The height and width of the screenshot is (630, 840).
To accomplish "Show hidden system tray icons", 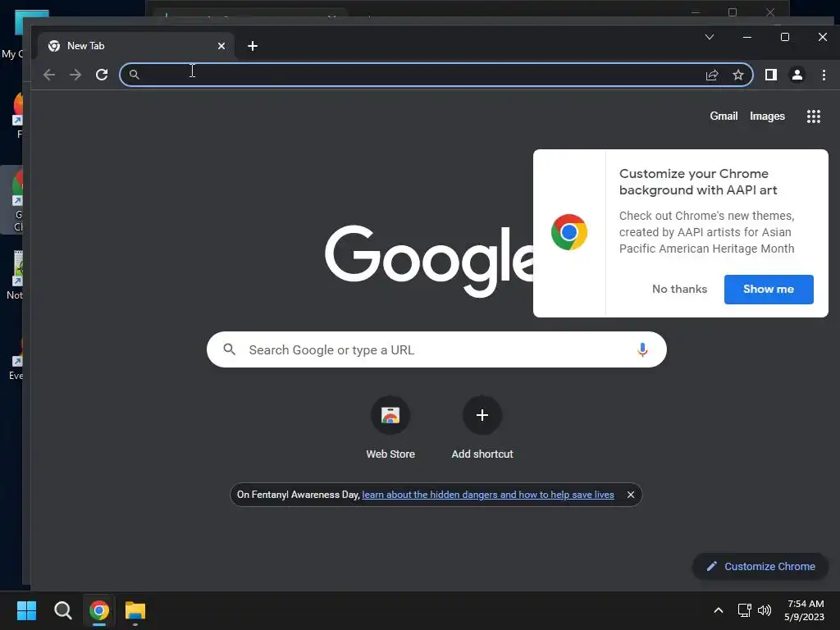I will pos(719,610).
